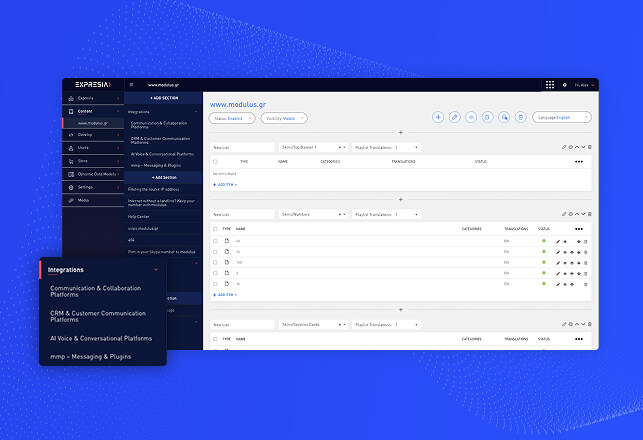Open the Status Enabled dropdown
Screen dimensions: 643x440
point(232,117)
